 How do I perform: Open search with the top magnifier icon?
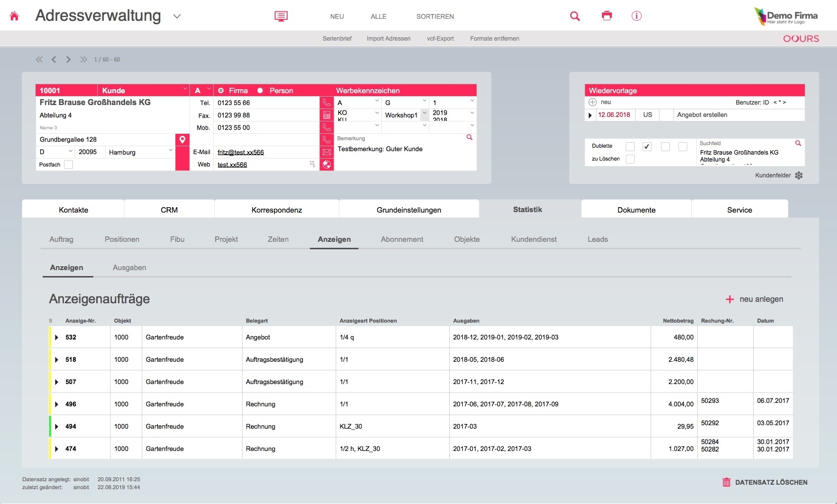click(575, 16)
